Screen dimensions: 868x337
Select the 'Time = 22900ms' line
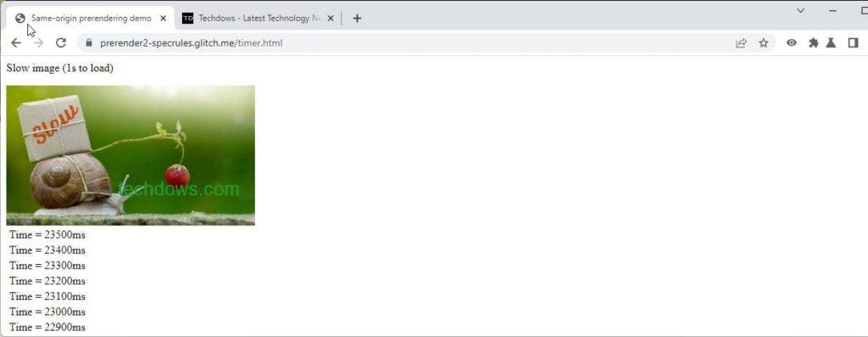[x=47, y=327]
